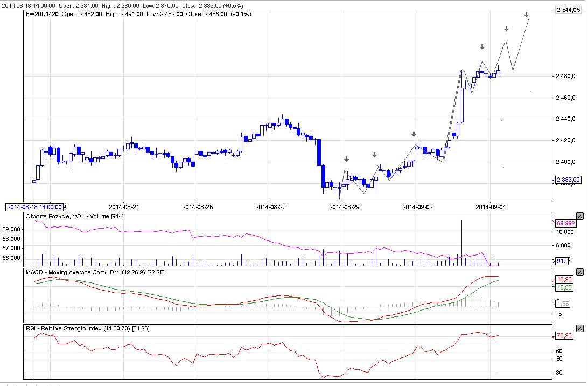
Task: Select the blue 917 volume value label
Action: pyautogui.click(x=561, y=261)
